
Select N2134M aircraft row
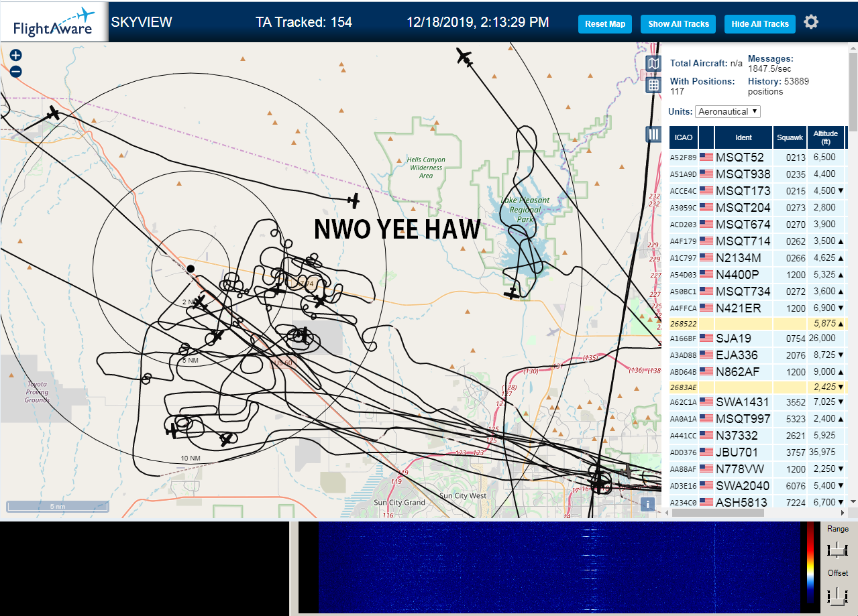pyautogui.click(x=758, y=257)
